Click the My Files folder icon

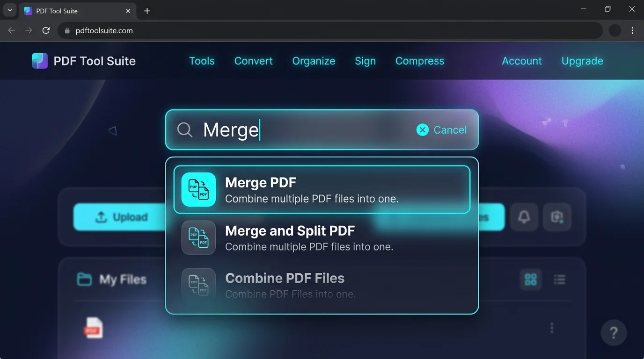click(84, 280)
